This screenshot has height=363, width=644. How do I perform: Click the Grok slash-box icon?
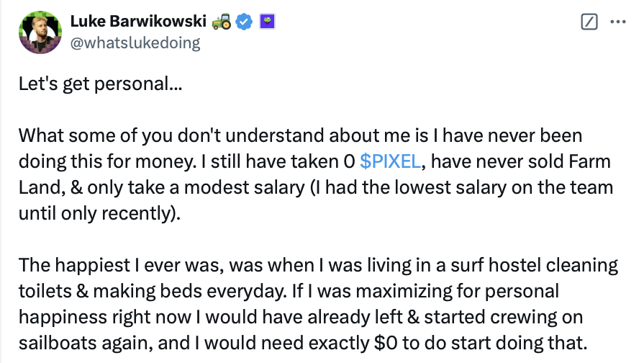pyautogui.click(x=589, y=22)
